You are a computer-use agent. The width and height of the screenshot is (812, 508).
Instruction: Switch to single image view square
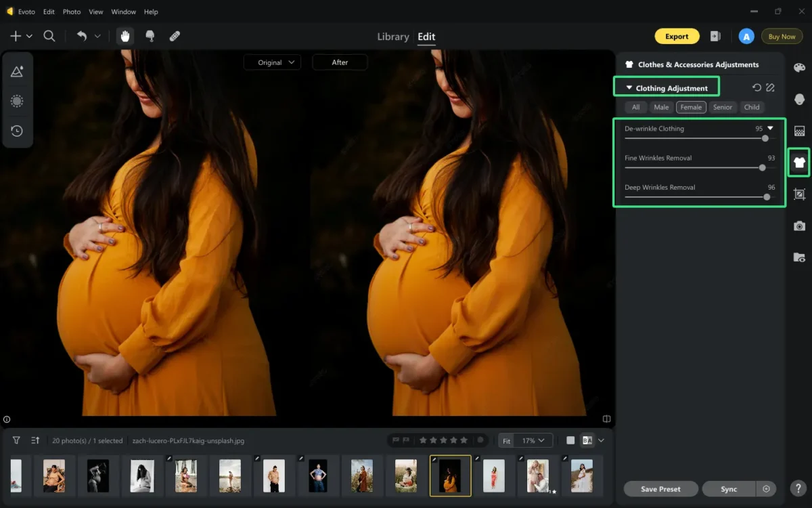[x=570, y=440]
